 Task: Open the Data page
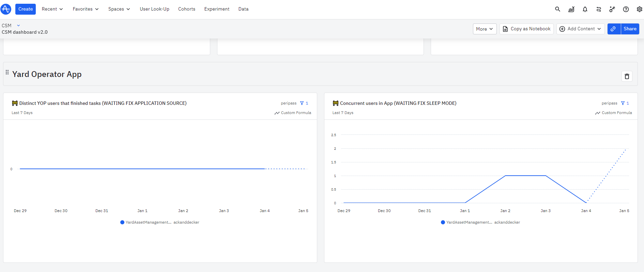point(243,9)
